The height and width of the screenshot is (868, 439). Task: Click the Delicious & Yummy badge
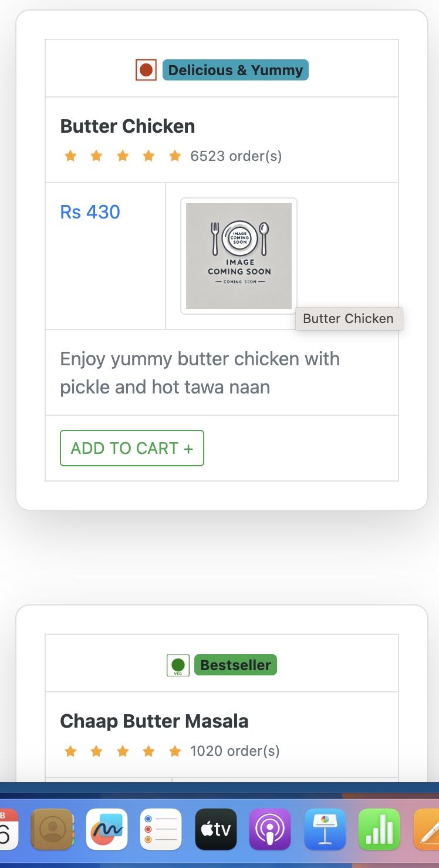(235, 70)
